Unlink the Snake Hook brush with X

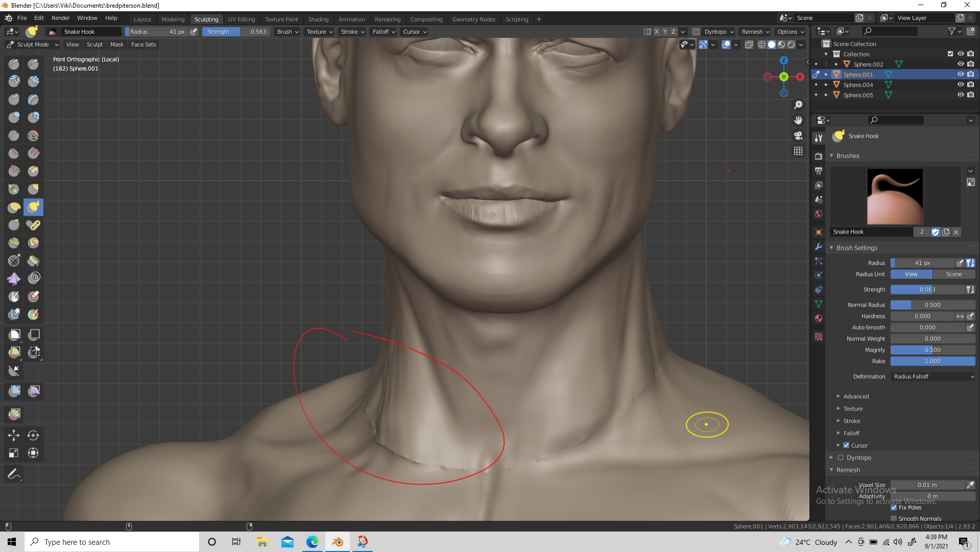pyautogui.click(x=956, y=232)
